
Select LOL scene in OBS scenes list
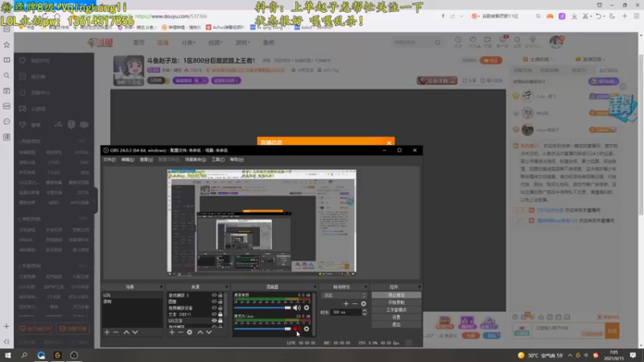132,295
